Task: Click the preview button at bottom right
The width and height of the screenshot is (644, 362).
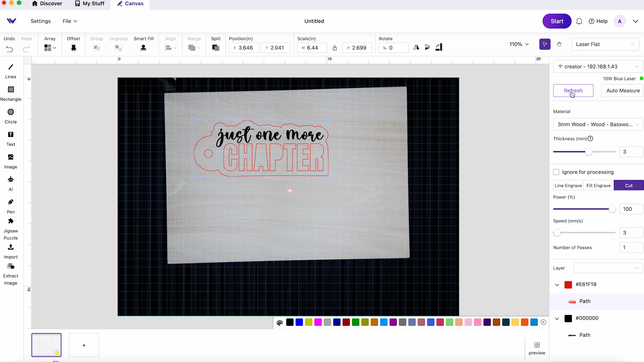Action: 537,348
